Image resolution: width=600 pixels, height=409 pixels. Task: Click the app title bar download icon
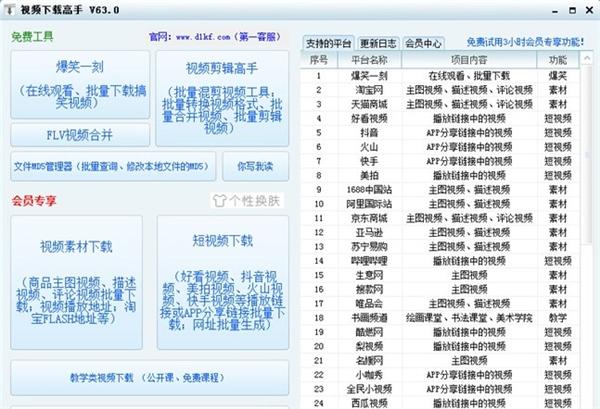click(9, 10)
